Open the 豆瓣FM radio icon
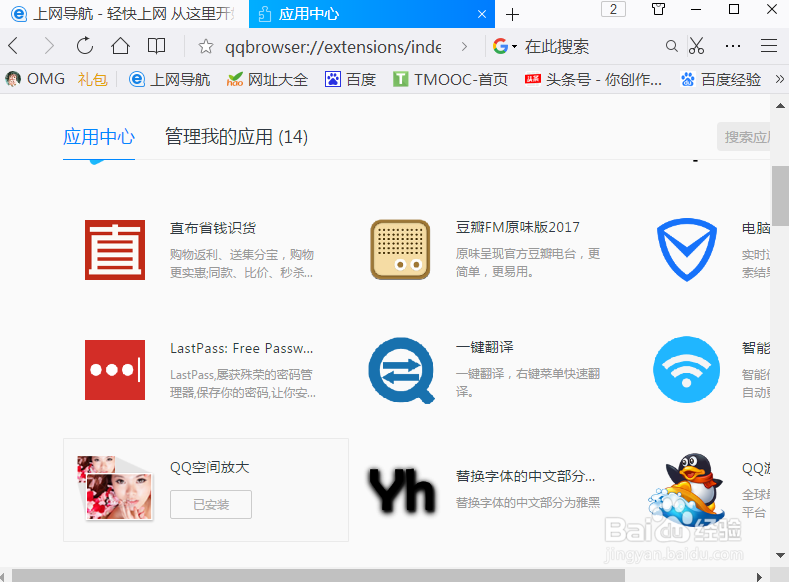This screenshot has height=582, width=789. click(x=400, y=250)
